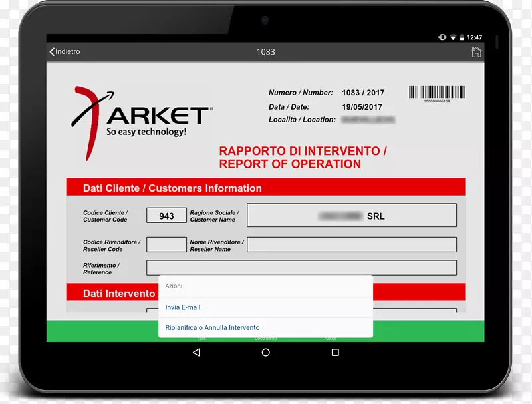Choose Ripianifica o Annulla Intervento
532x404 pixels.
coord(212,327)
